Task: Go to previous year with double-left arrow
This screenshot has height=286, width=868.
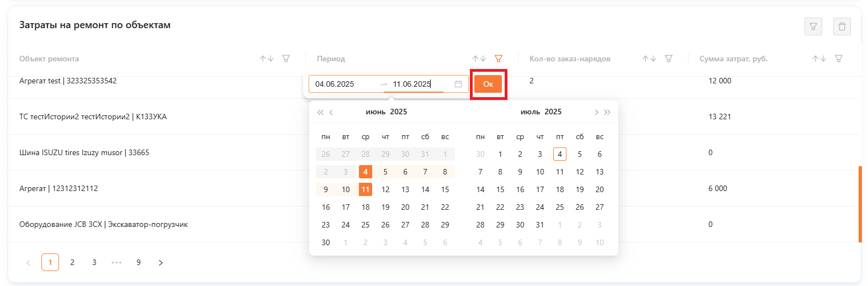Action: pos(320,112)
